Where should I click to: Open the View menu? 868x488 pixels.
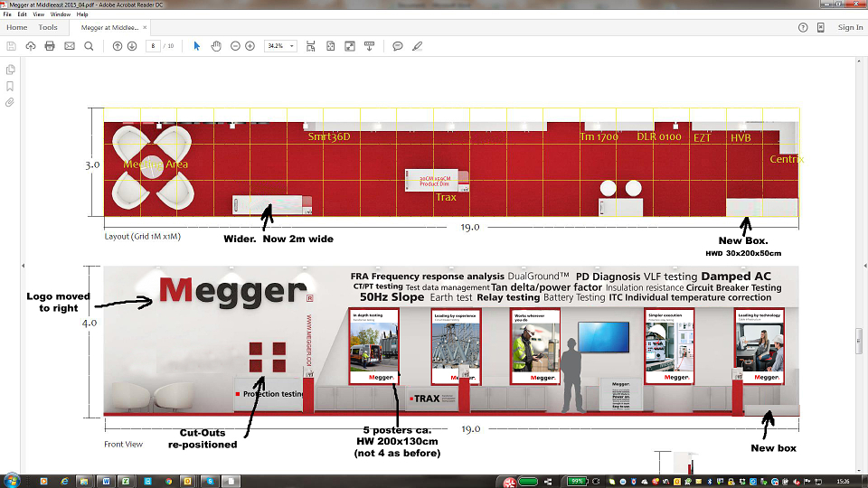point(38,14)
